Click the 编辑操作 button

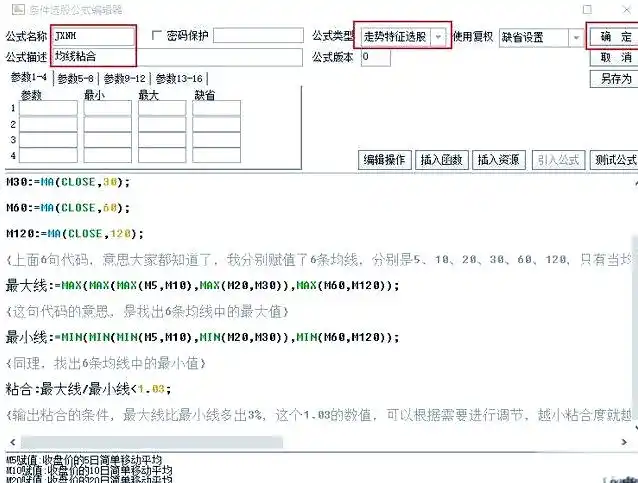pos(385,160)
